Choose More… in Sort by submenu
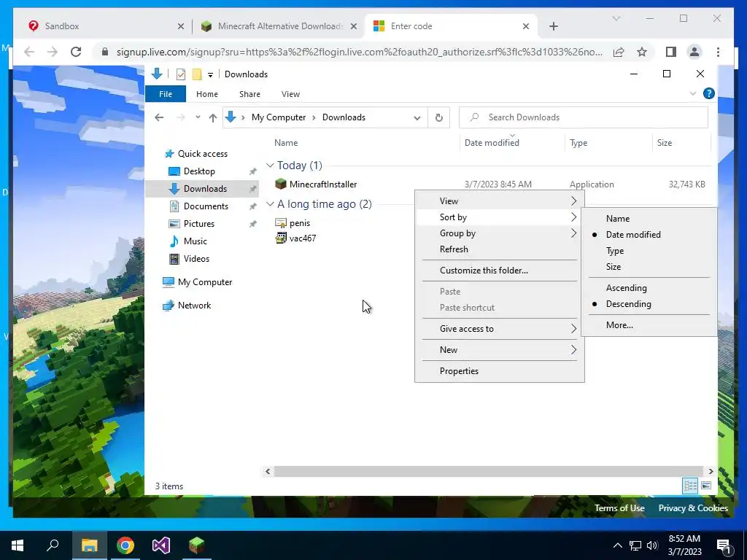The height and width of the screenshot is (560, 747). 649,325
